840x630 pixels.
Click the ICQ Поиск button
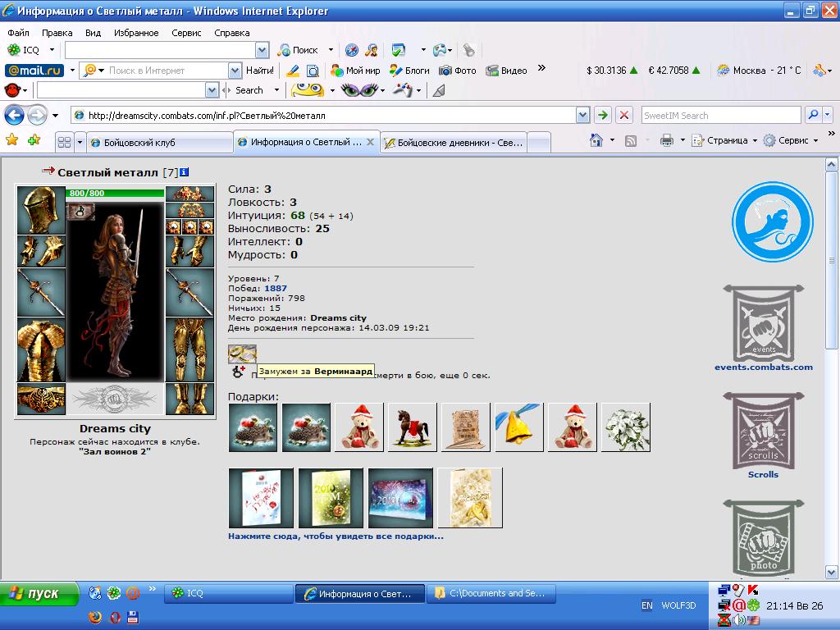298,50
